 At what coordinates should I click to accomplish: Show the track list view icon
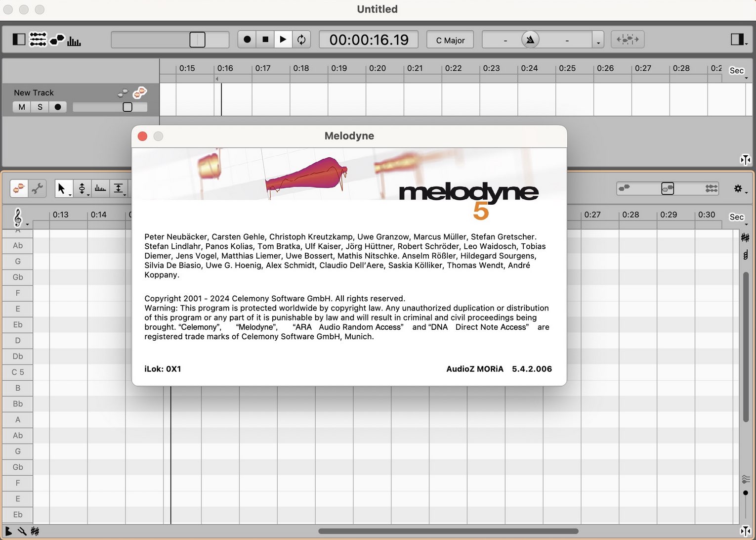38,39
